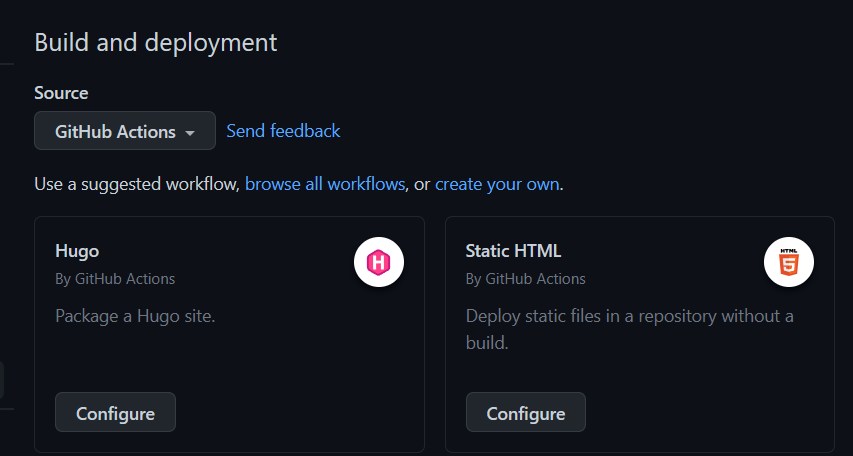
Task: Open the browse all workflows link
Action: 325,184
